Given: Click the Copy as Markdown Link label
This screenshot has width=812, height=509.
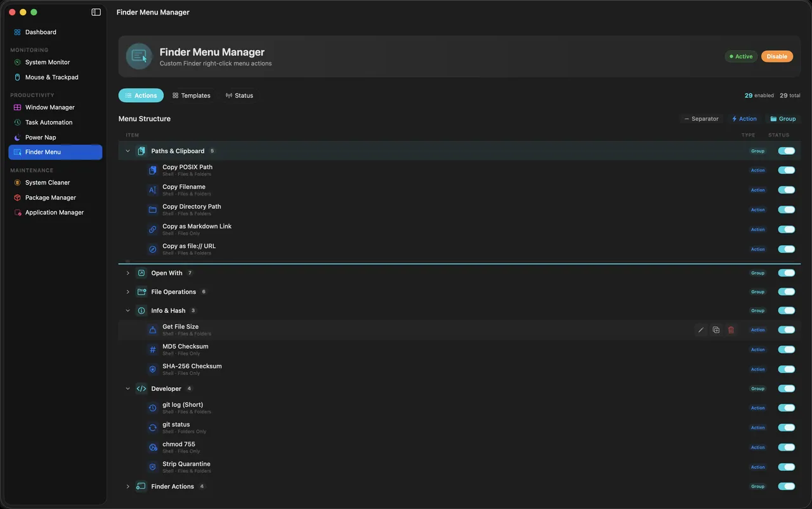Looking at the screenshot, I should pos(197,226).
